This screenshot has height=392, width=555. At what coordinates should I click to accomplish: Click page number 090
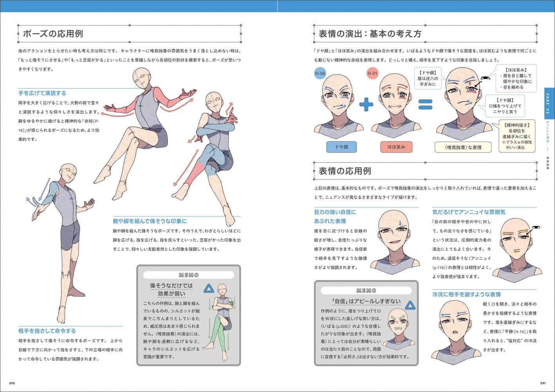pos(12,383)
